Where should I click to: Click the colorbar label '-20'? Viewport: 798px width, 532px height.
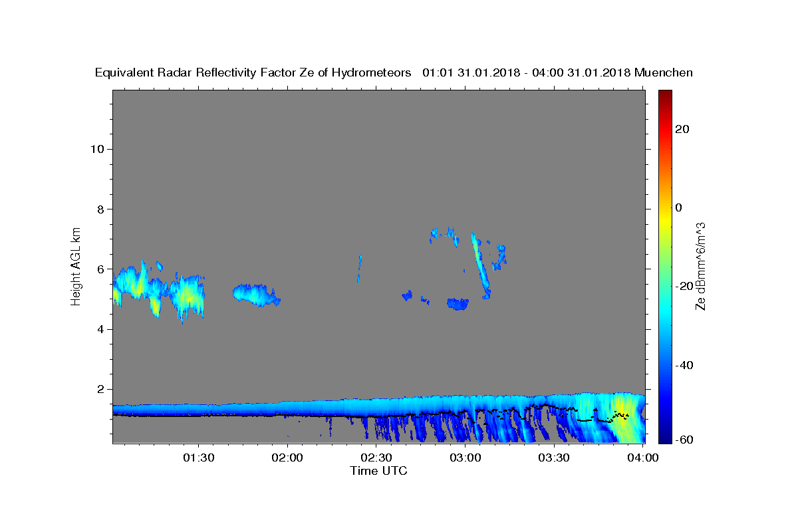tap(684, 286)
